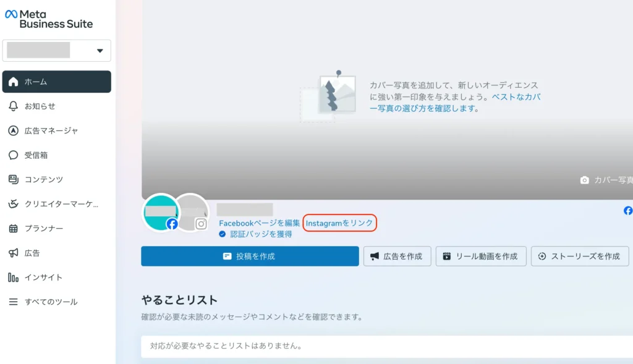Click the Facebook icon on the right edge

click(627, 211)
